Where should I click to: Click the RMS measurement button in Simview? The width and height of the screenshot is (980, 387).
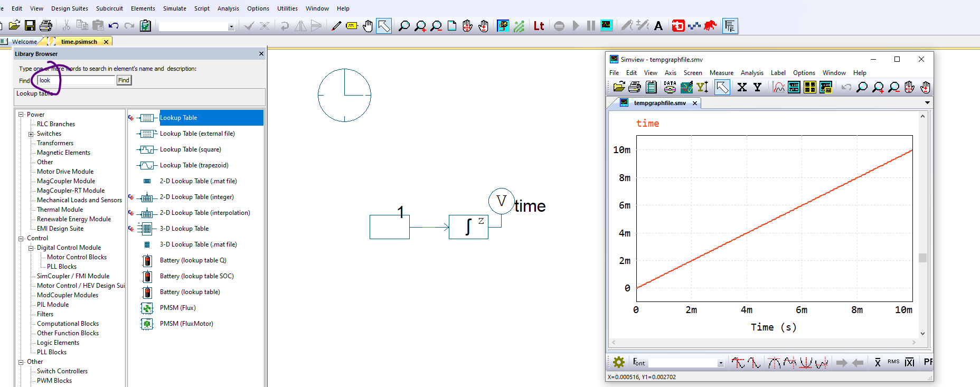point(893,362)
